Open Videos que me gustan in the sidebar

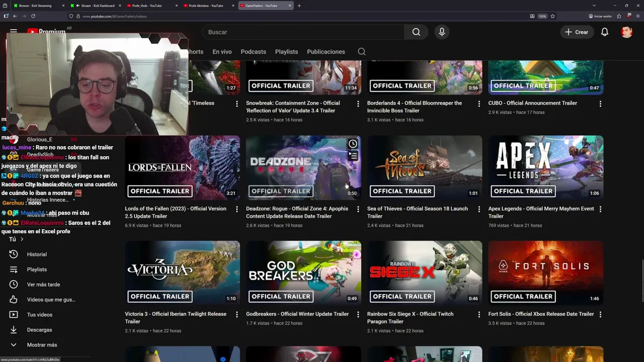(x=51, y=300)
